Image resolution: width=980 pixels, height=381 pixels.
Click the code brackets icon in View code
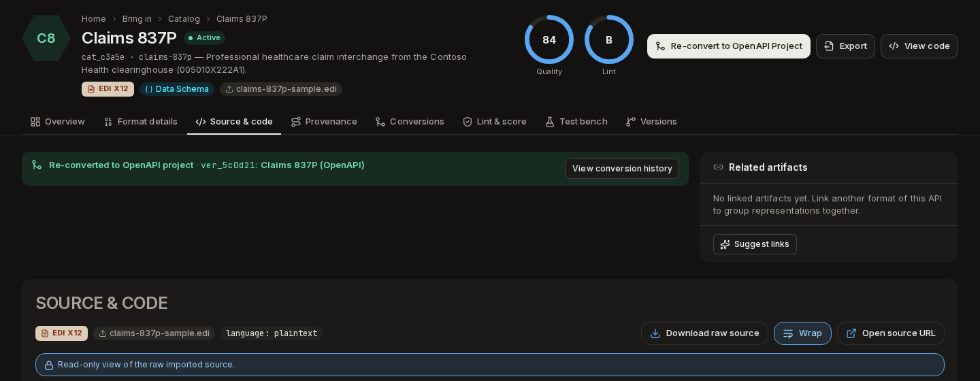click(x=894, y=46)
